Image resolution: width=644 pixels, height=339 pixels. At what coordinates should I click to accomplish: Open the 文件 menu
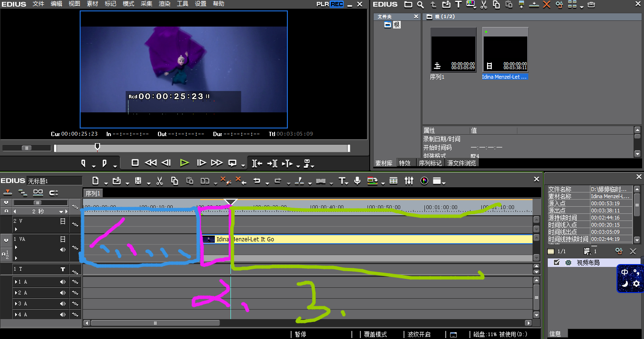click(x=38, y=4)
